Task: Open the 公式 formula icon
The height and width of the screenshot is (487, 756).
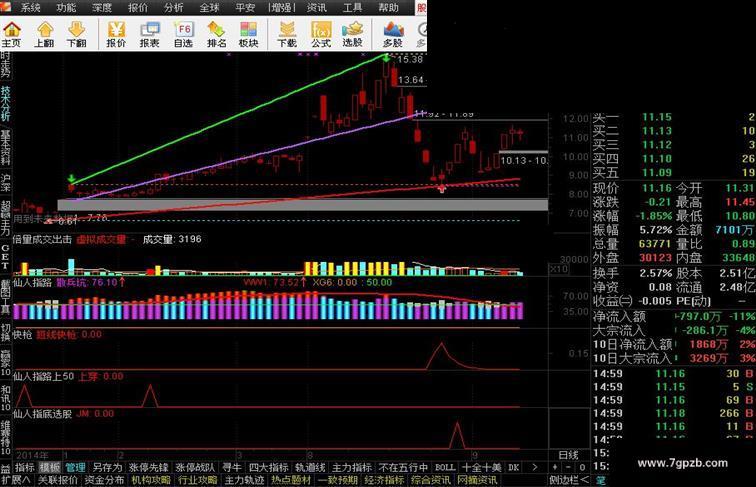Action: (x=321, y=34)
